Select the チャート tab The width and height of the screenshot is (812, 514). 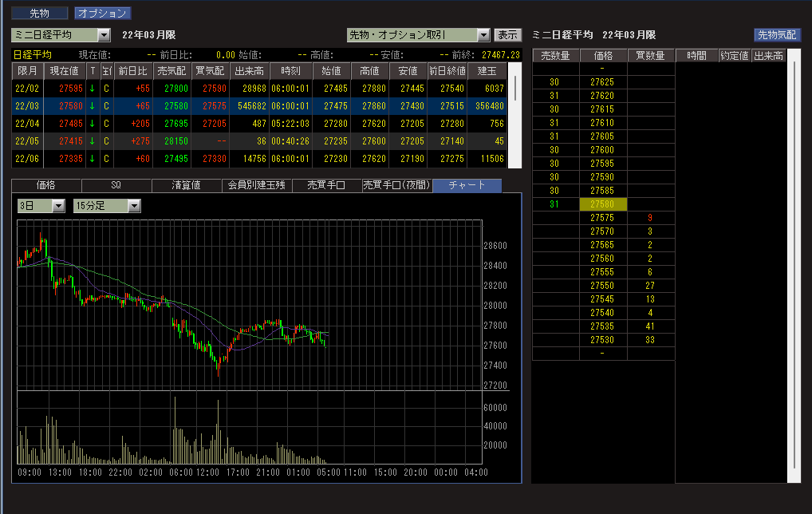click(467, 185)
